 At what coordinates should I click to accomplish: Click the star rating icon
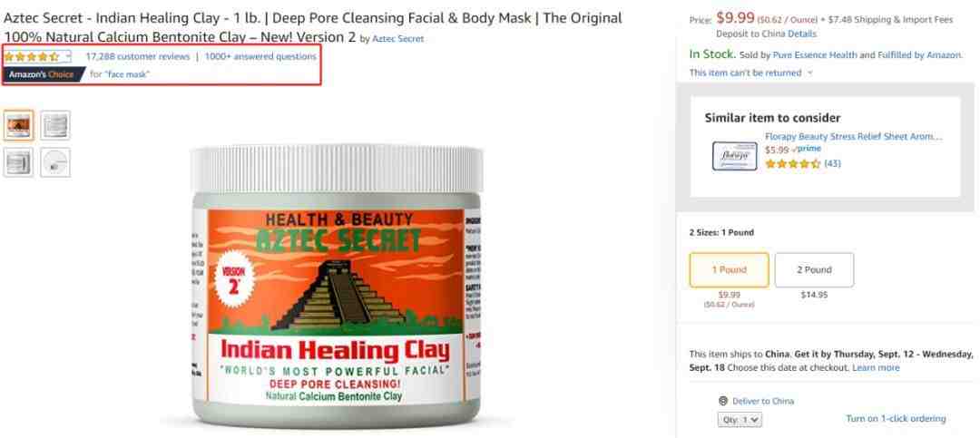click(x=31, y=57)
